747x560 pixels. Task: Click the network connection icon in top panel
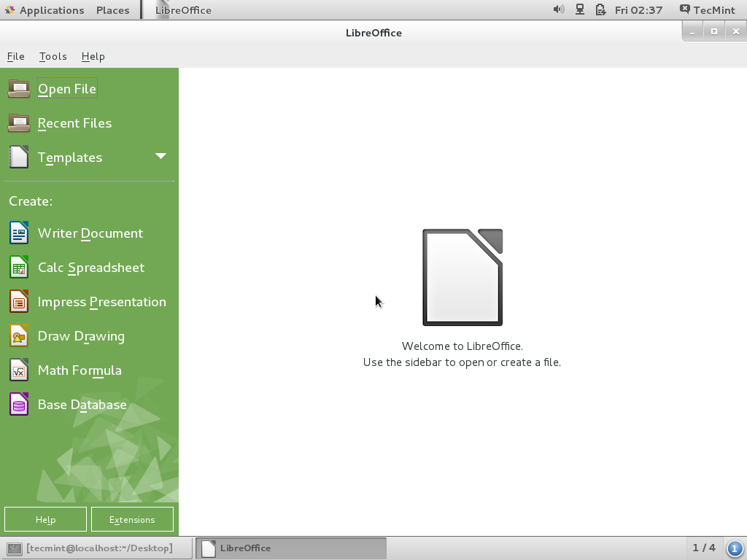[x=580, y=9]
